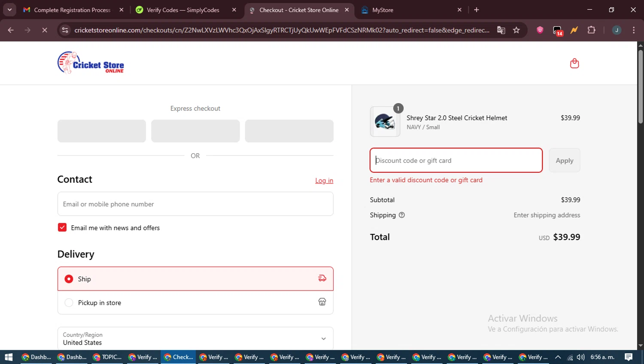Close the Verify Codes — SimplyCodes tab
The width and height of the screenshot is (644, 364).
(234, 10)
